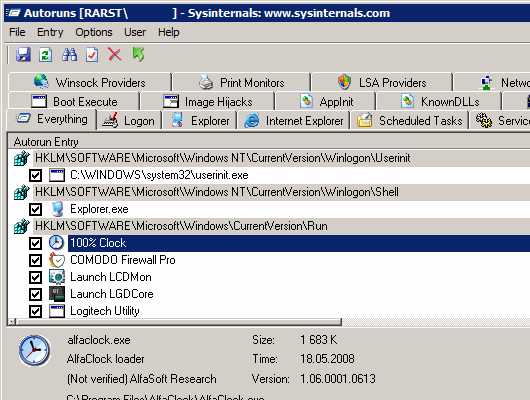Select the Launch LCDMon entry

click(111, 277)
